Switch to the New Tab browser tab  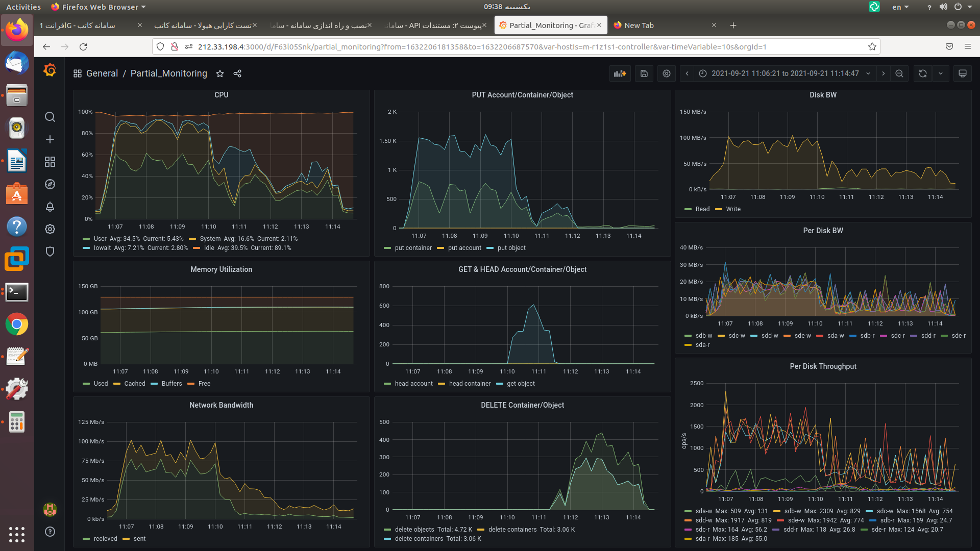[639, 25]
